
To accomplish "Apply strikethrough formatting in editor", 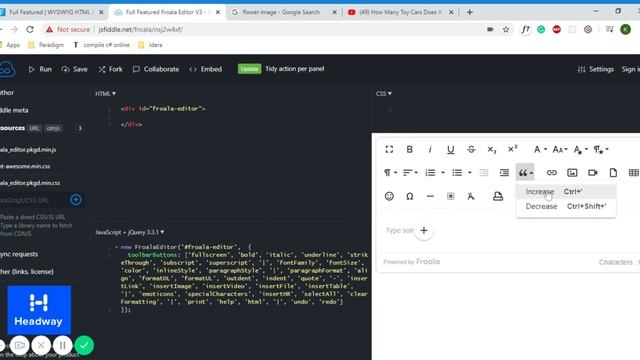I will tap(471, 149).
